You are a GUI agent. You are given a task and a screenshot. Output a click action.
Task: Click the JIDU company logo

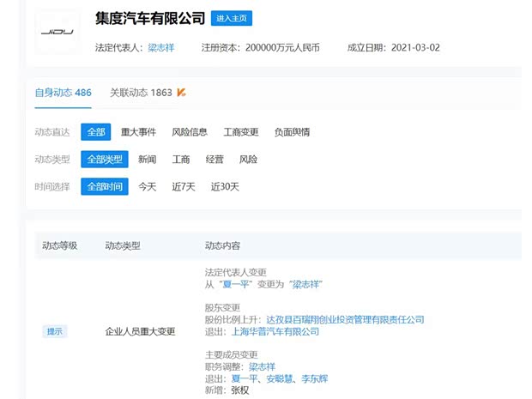click(59, 33)
